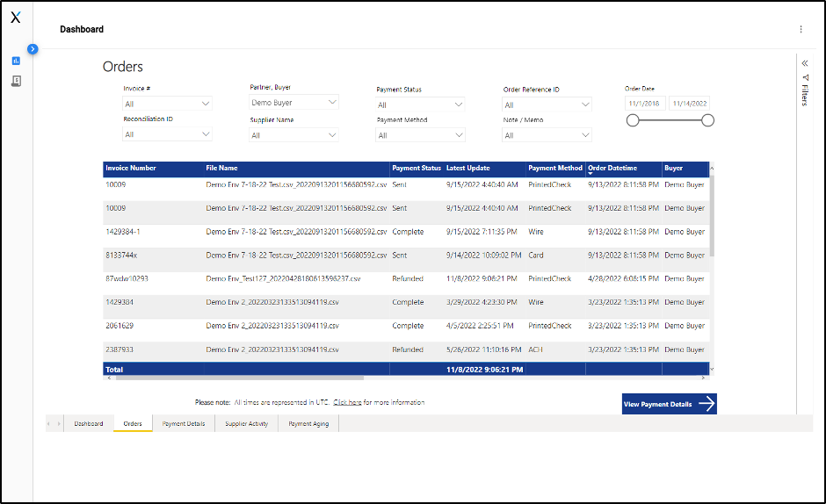Open the Invoice # dropdown
This screenshot has height=504, width=826.
point(167,104)
